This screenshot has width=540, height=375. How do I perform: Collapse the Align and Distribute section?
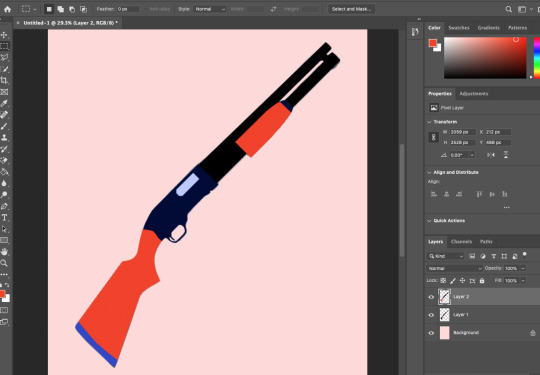(429, 172)
